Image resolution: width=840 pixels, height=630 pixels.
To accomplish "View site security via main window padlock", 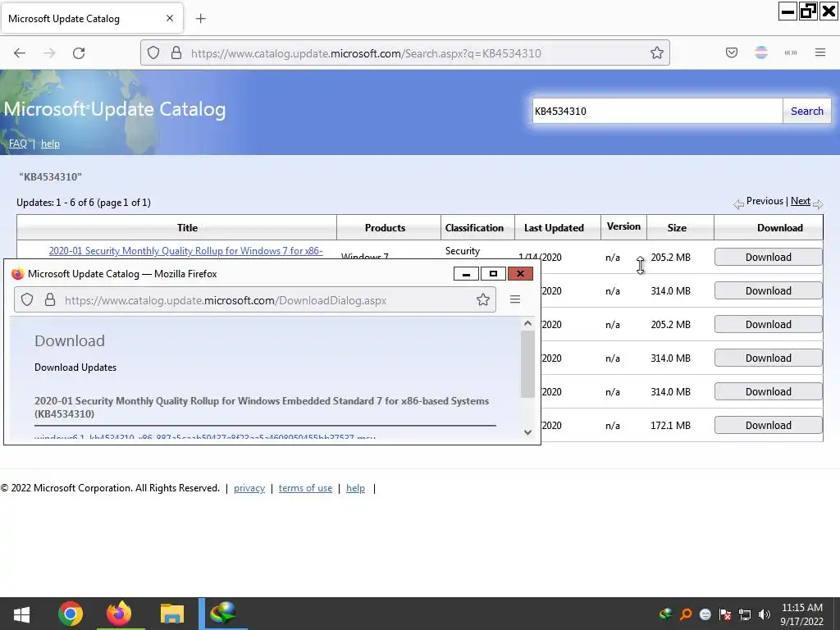I will pyautogui.click(x=176, y=53).
